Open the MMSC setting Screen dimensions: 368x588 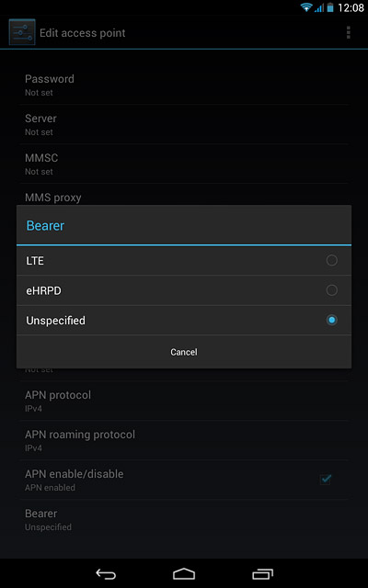[184, 164]
